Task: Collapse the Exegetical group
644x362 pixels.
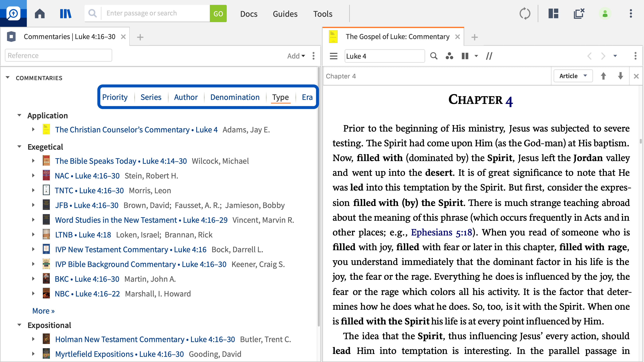Action: click(19, 146)
